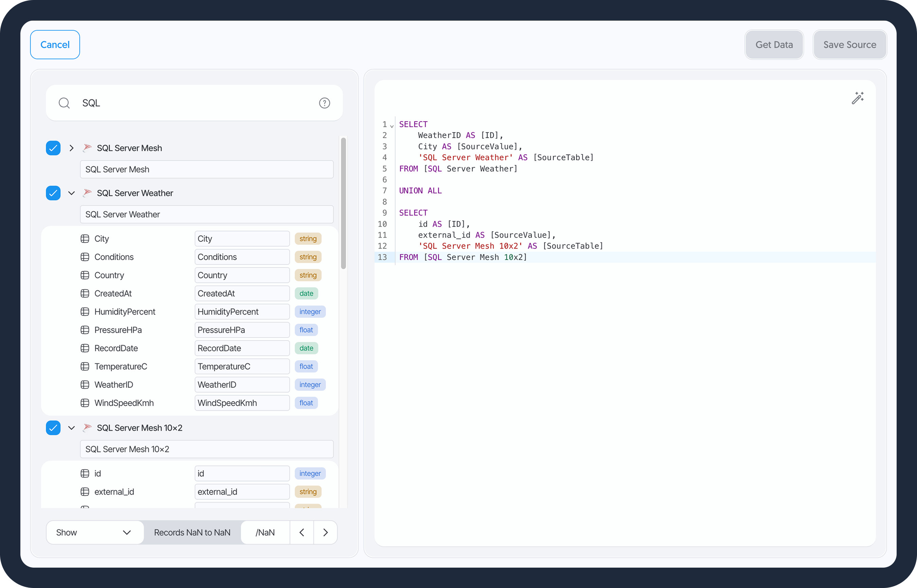The height and width of the screenshot is (588, 917).
Task: Click the float type badge for PressureHPa
Action: pyautogui.click(x=306, y=330)
